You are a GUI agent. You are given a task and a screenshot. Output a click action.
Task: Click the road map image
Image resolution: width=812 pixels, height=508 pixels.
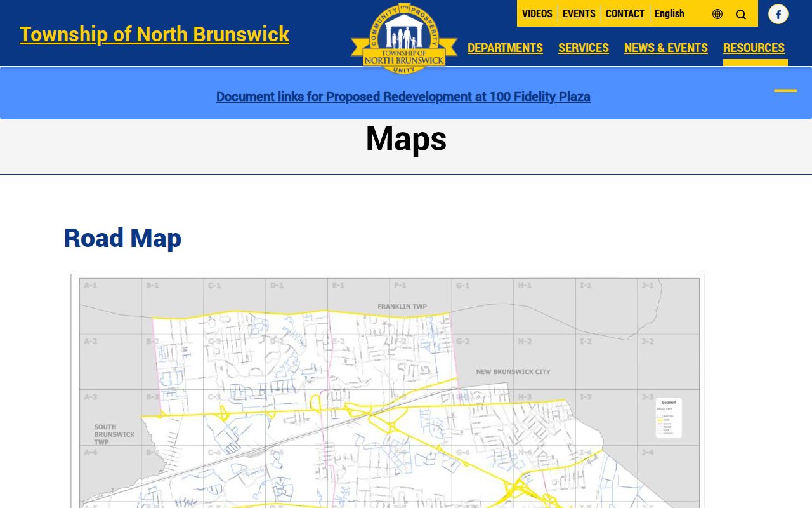pos(388,391)
